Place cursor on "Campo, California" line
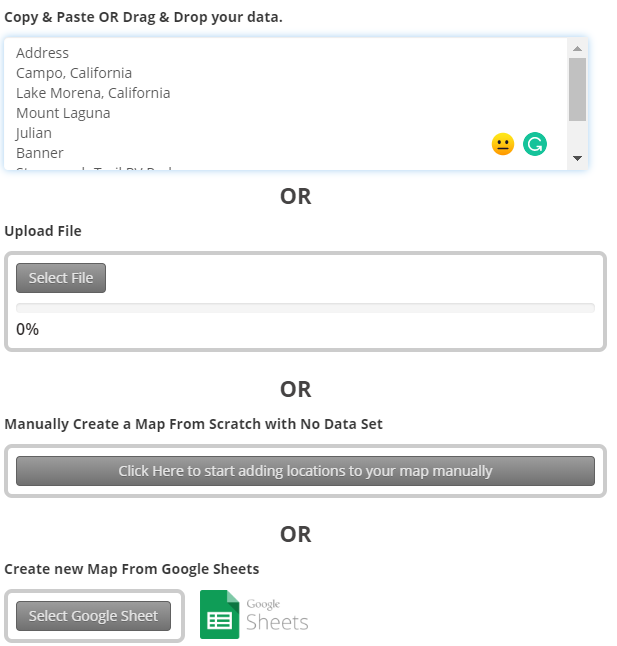This screenshot has height=646, width=617. (x=74, y=73)
